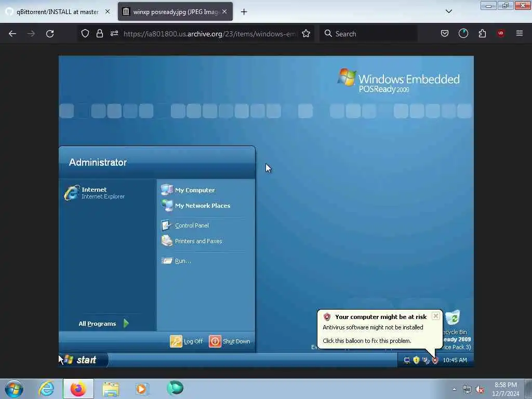Open the tracking protection shield icon
532x399 pixels.
click(85, 34)
